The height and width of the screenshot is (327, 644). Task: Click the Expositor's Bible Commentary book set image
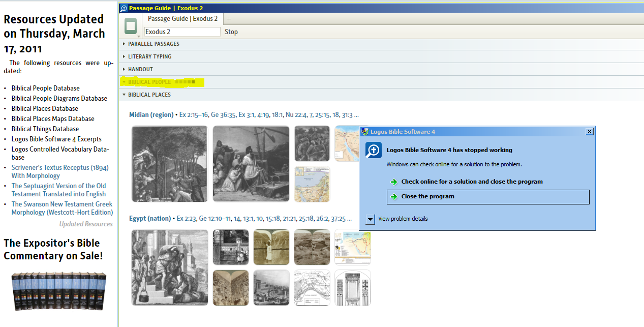tap(59, 291)
